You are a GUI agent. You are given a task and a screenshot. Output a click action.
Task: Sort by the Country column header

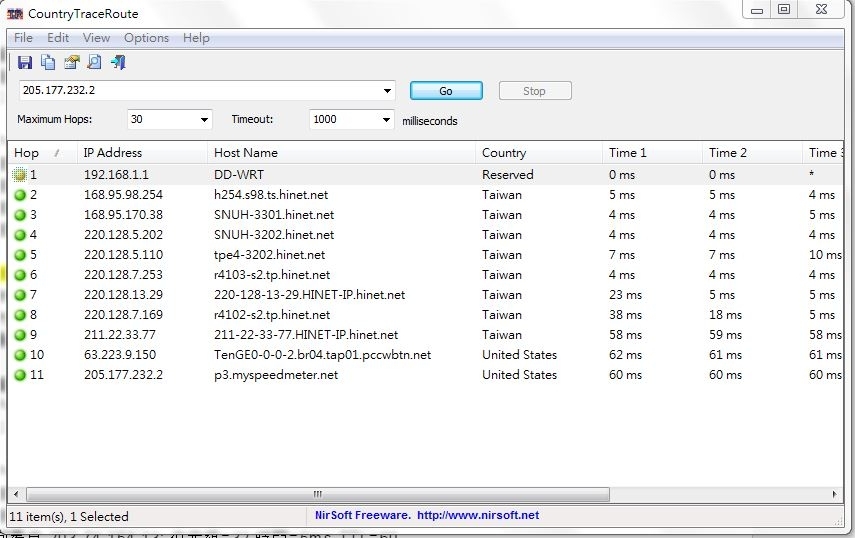[x=539, y=153]
